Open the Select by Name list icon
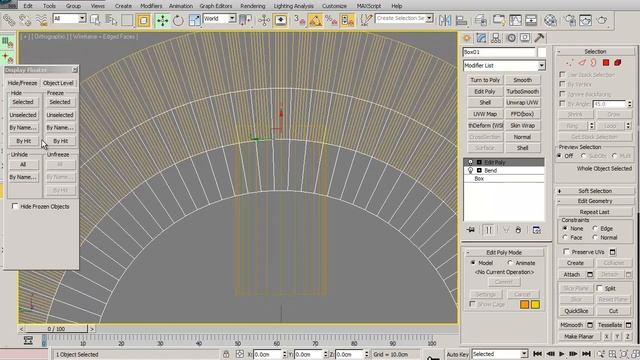Screen dimensions: 640x360 pos(111,20)
